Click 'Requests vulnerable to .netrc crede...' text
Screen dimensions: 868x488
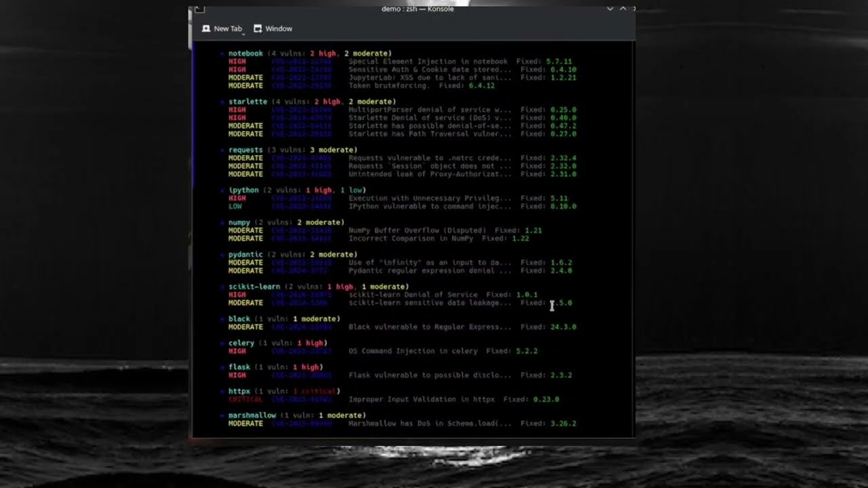(x=430, y=158)
